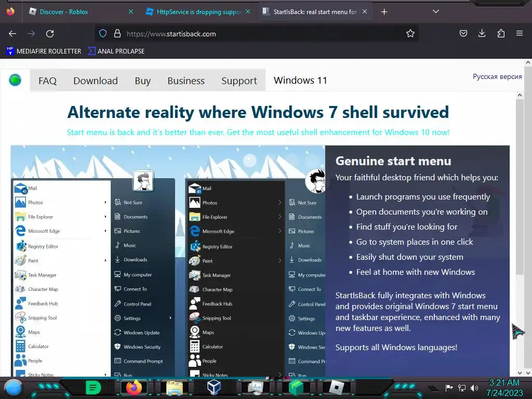This screenshot has width=532, height=399.
Task: Open the tracking protection shield icon
Action: (x=103, y=34)
